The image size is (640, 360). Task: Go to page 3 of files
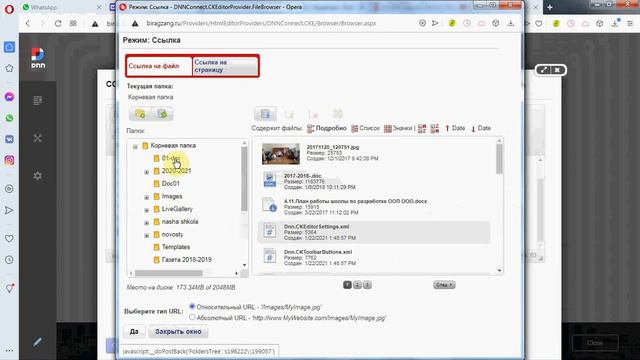click(367, 285)
